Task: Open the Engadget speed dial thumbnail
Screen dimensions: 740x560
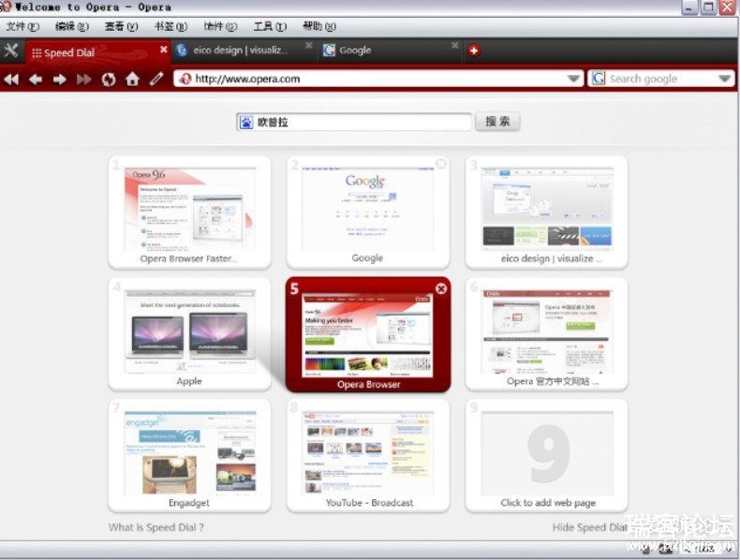Action: pos(190,456)
